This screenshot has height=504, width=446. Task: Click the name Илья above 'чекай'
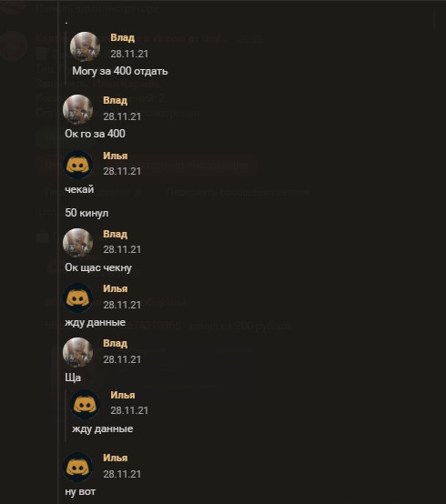(115, 156)
